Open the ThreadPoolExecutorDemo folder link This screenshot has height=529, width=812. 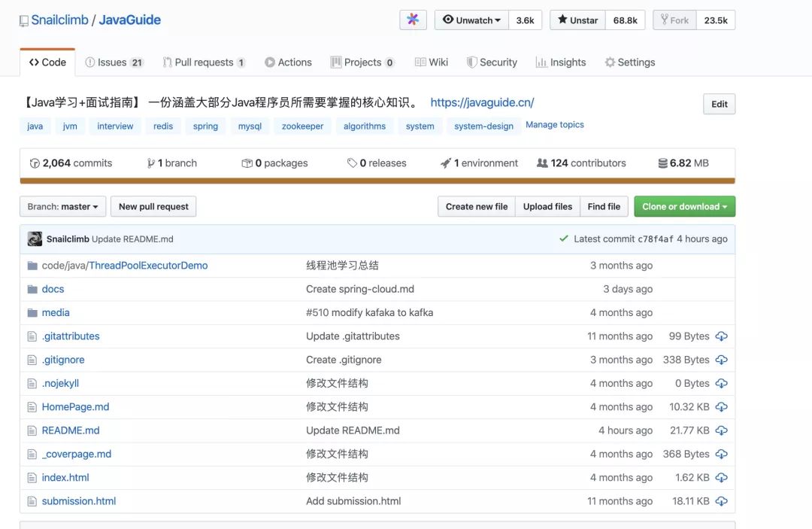click(148, 266)
